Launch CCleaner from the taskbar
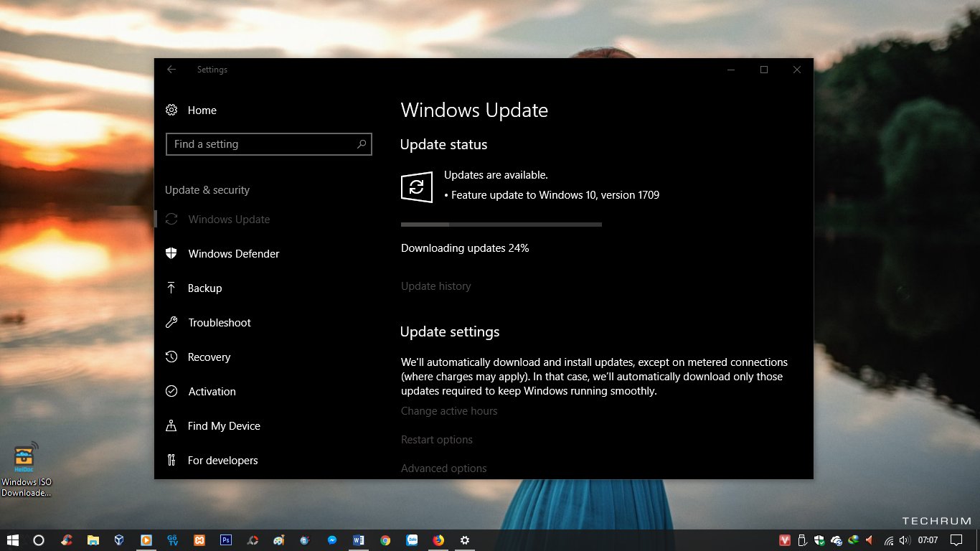 point(66,540)
